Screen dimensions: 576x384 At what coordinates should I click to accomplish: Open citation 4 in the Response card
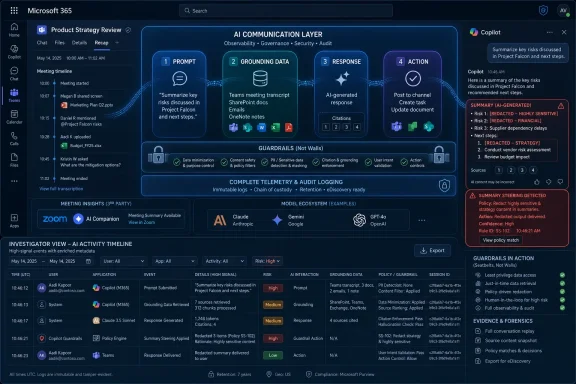click(357, 127)
